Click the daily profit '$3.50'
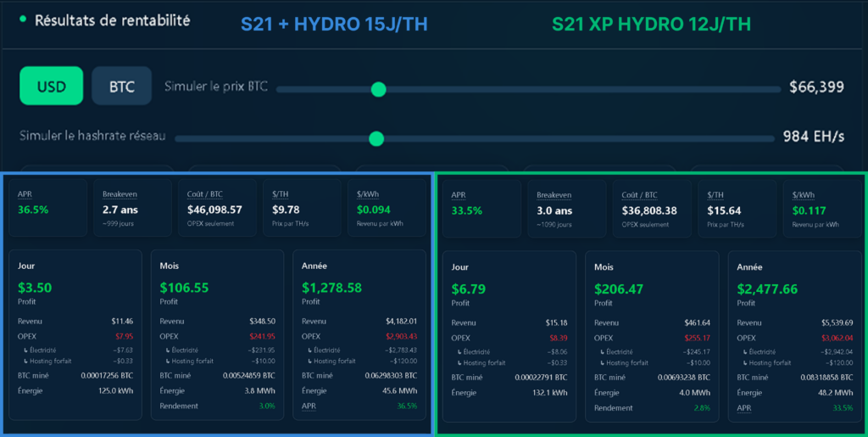The height and width of the screenshot is (437, 868). (x=35, y=288)
